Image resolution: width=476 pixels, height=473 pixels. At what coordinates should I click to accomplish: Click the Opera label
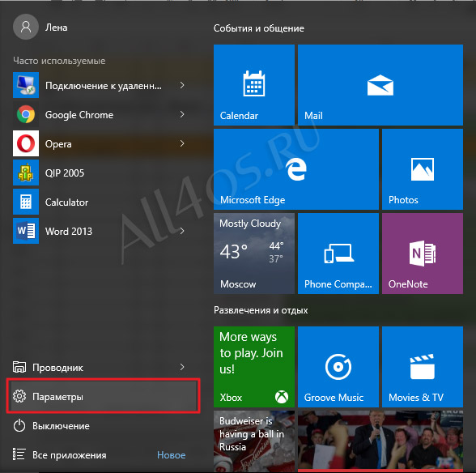tap(58, 144)
